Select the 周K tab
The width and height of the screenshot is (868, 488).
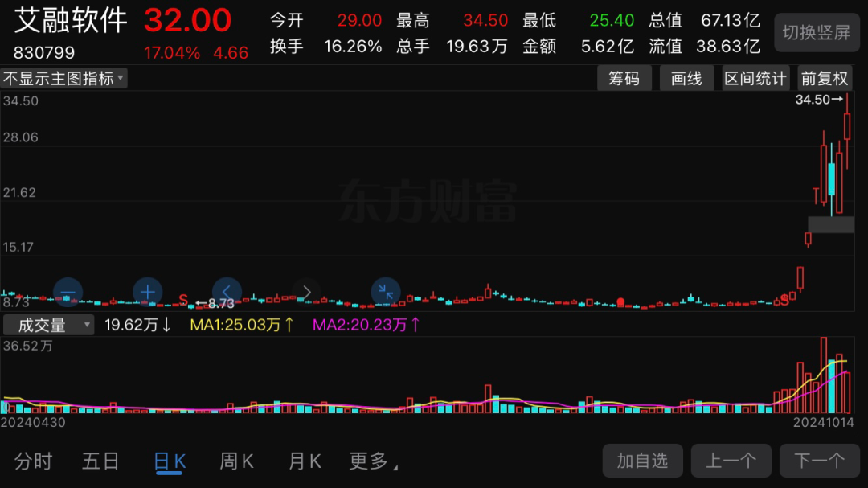click(x=237, y=461)
